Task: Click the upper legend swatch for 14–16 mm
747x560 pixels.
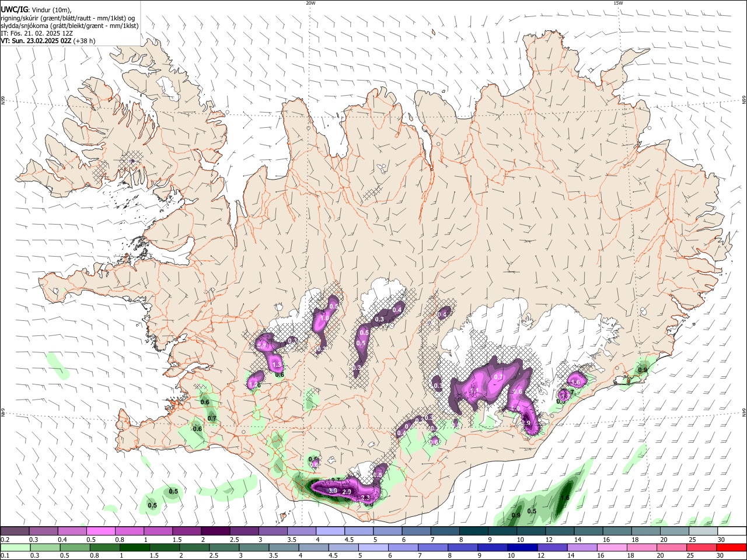Action: pyautogui.click(x=588, y=531)
